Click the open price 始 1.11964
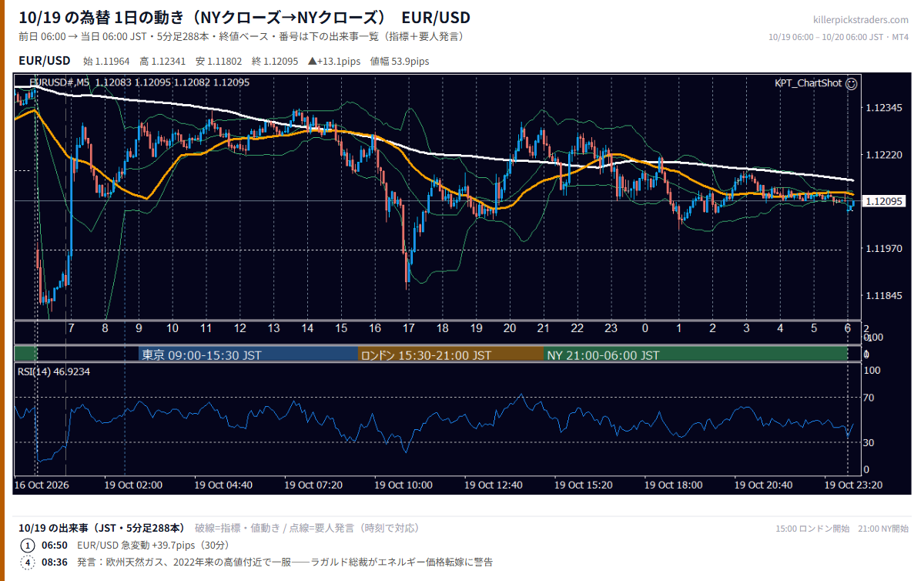The width and height of the screenshot is (924, 581). click(107, 61)
